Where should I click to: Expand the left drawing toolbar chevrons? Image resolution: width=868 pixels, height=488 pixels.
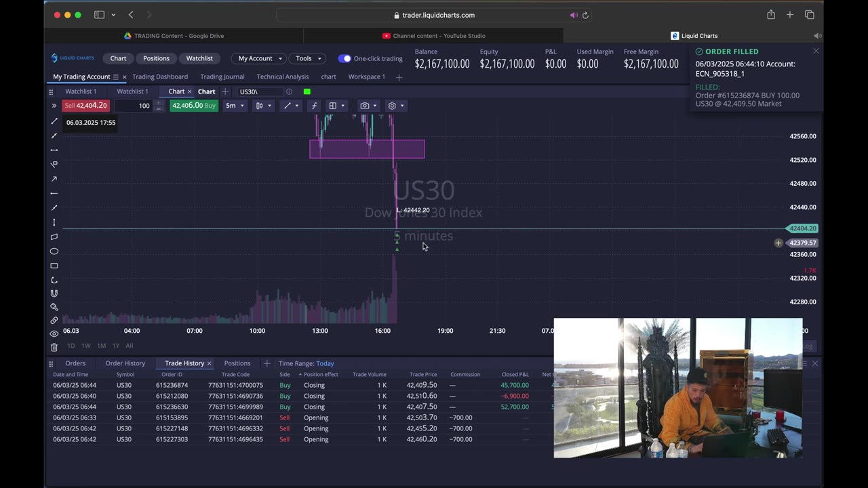pyautogui.click(x=54, y=106)
